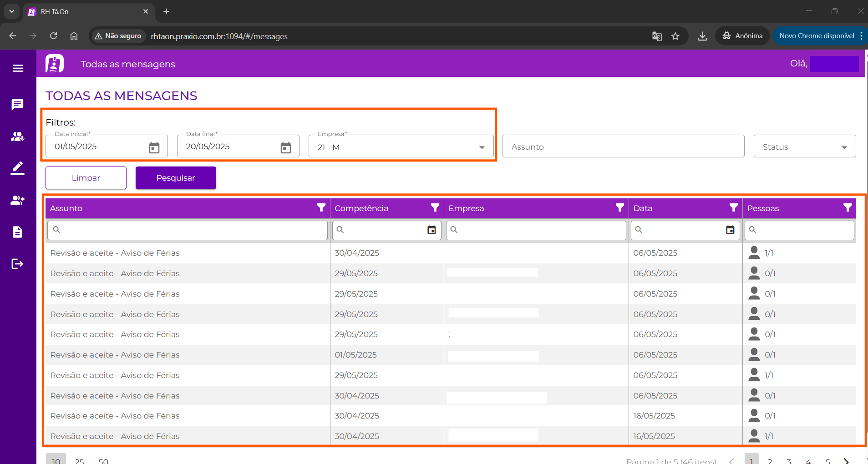Go to results page 2
868x464 pixels.
point(770,460)
